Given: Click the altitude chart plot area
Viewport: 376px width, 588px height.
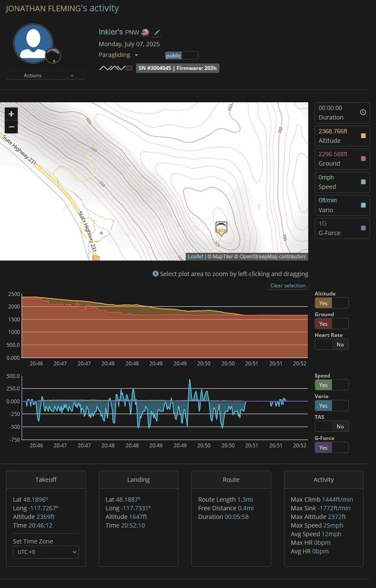Looking at the screenshot, I should coord(164,325).
